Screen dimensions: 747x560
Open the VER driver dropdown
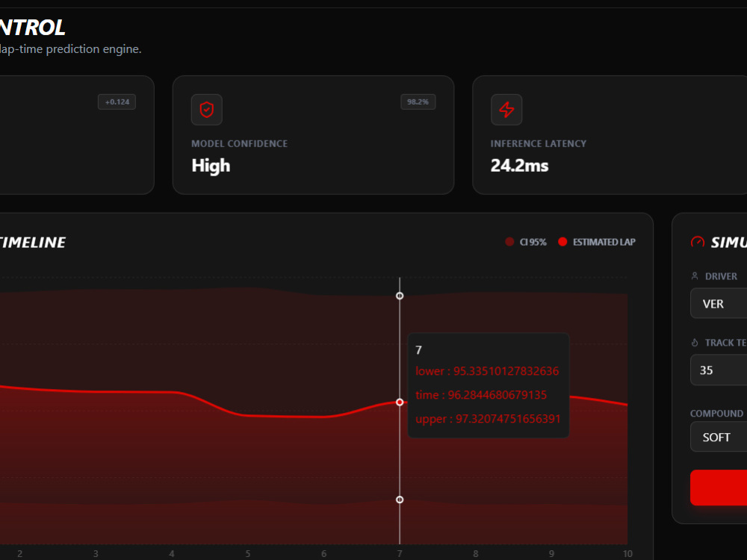tap(719, 303)
